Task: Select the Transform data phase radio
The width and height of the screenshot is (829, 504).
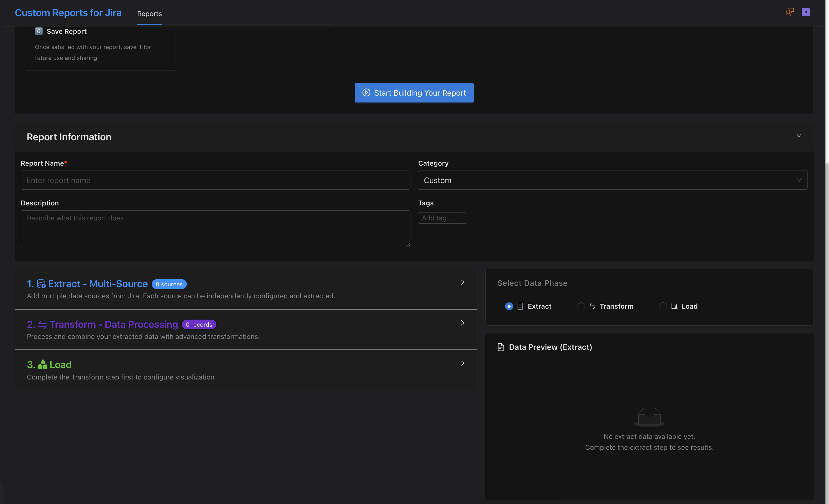Action: tap(581, 306)
